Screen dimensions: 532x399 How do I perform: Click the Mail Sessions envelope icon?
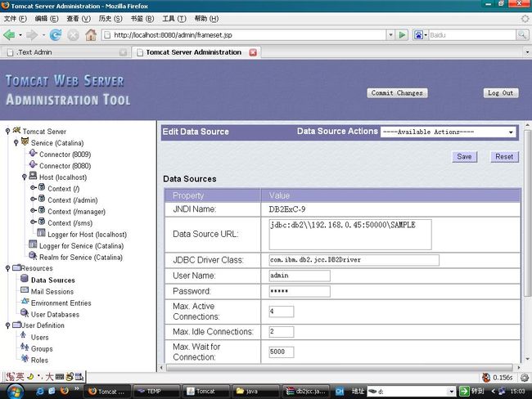[25, 290]
